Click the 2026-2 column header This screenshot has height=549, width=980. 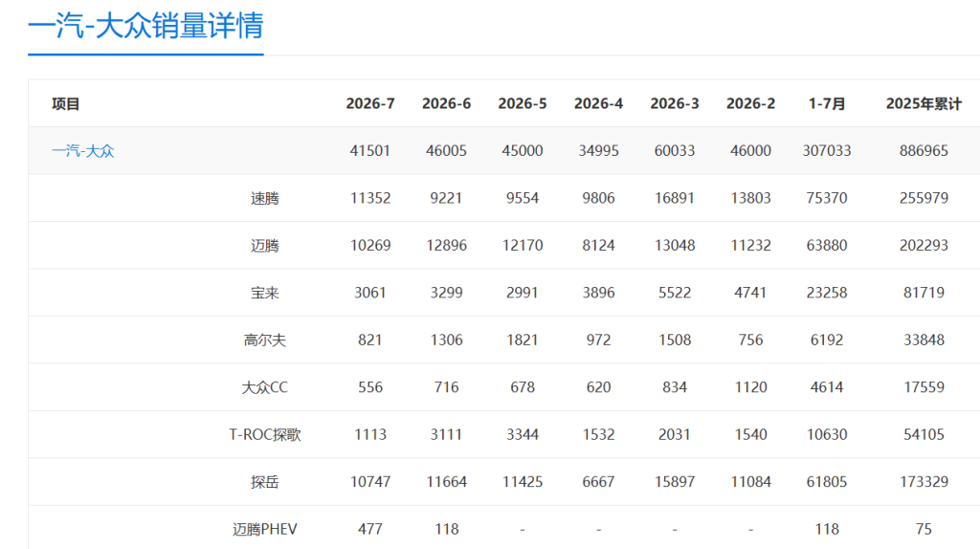coord(750,103)
